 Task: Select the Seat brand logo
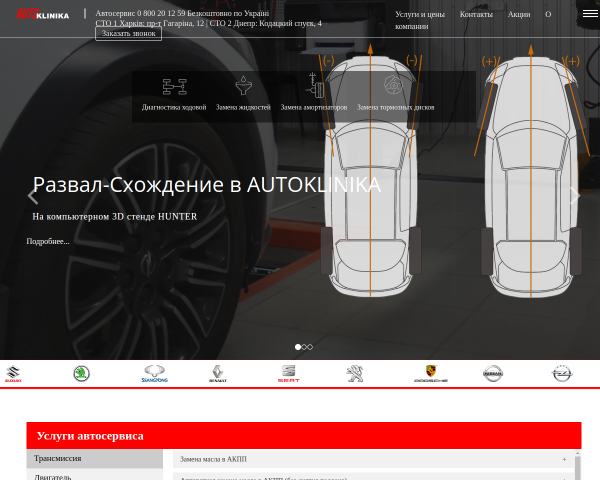click(289, 374)
